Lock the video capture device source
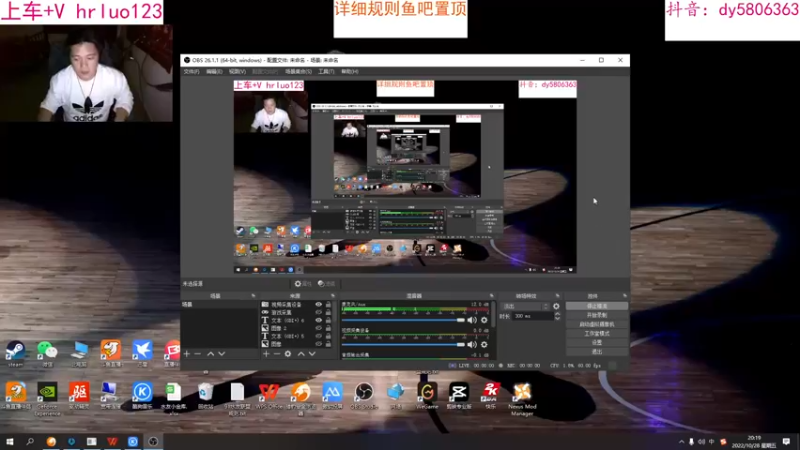The image size is (800, 450). pyautogui.click(x=328, y=305)
